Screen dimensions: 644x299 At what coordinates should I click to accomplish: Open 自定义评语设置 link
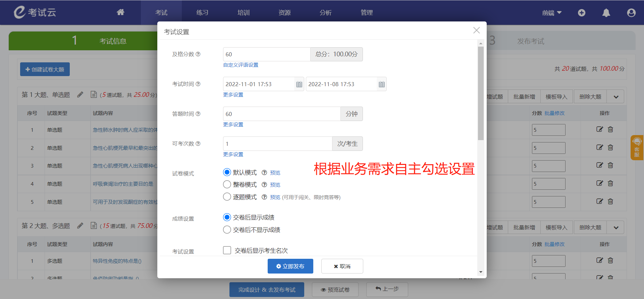pyautogui.click(x=241, y=65)
